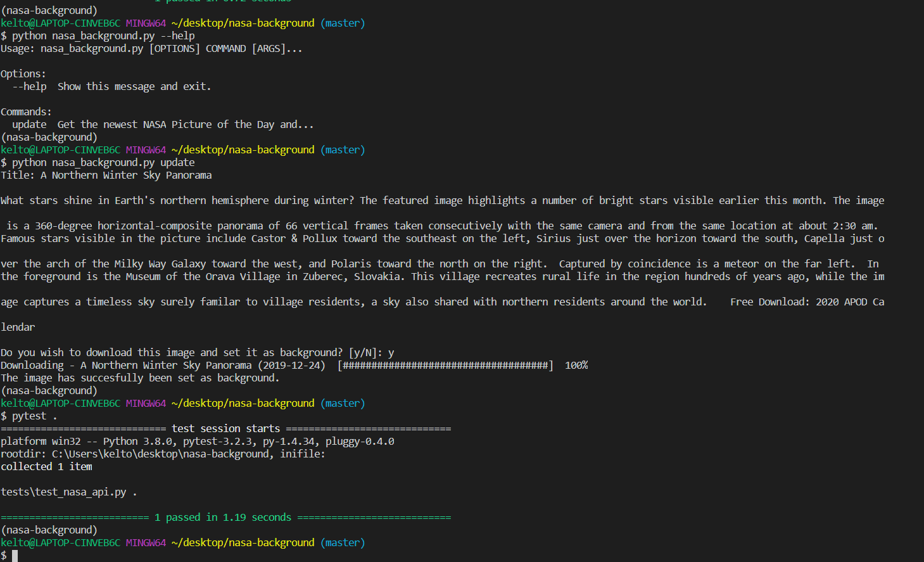
Task: Click the 'Commands:' heading
Action: [26, 112]
